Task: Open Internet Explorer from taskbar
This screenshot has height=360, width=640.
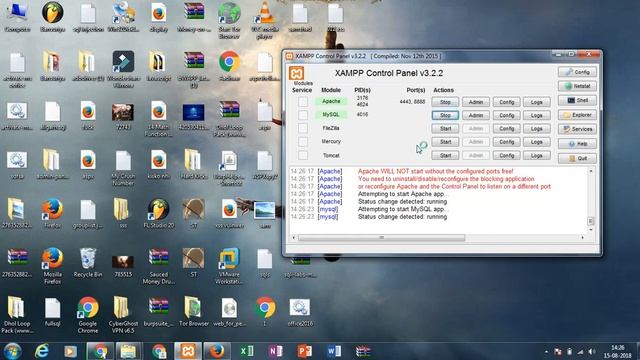Action: [x=41, y=351]
